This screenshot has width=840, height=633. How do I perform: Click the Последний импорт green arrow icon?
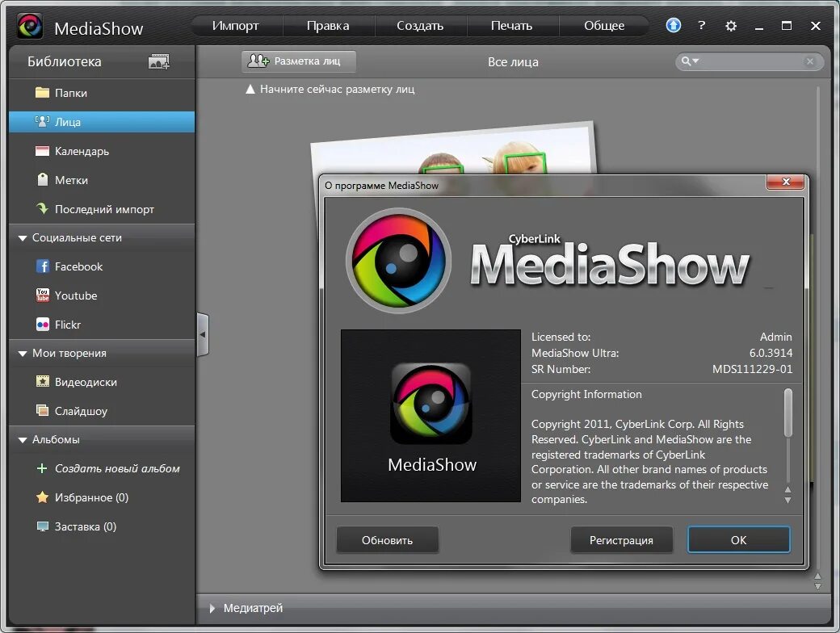[42, 208]
